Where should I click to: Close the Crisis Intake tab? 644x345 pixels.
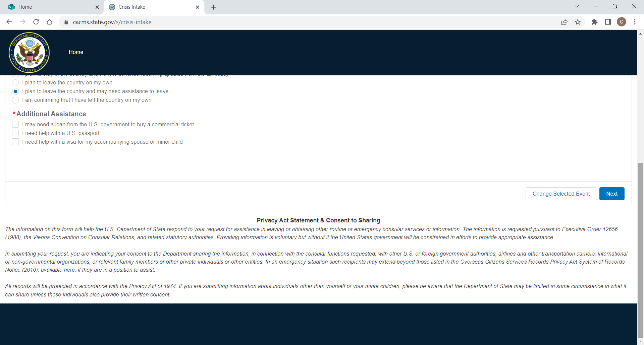pyautogui.click(x=198, y=7)
